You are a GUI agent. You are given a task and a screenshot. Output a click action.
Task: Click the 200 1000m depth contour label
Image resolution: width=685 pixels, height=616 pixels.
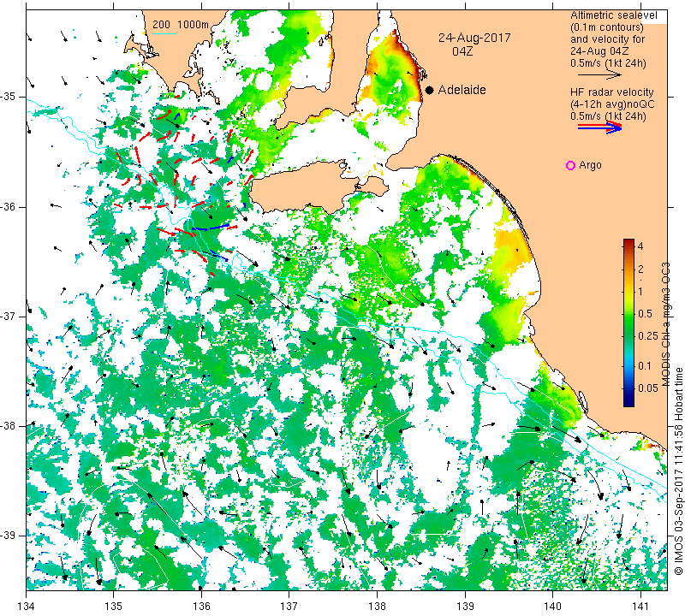pyautogui.click(x=180, y=25)
